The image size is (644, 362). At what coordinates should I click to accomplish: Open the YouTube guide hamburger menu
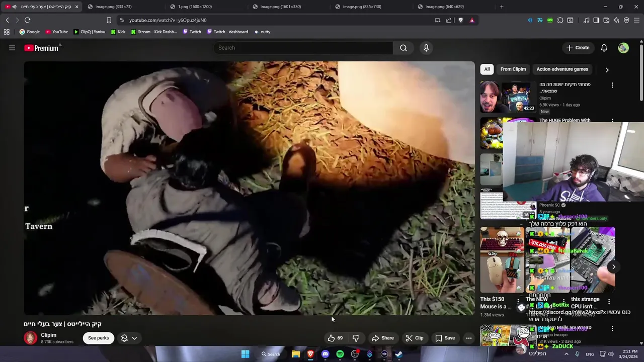point(12,48)
